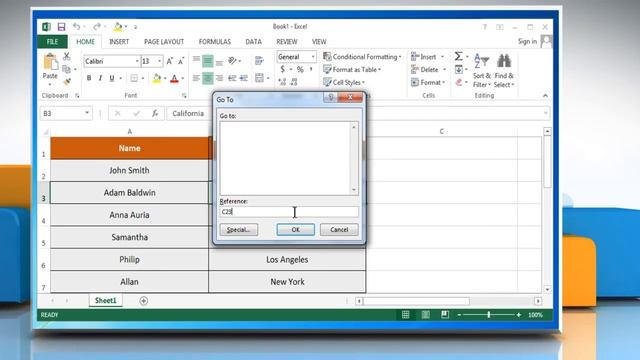Open the General number format dropdown
Viewport: 640px width, 360px height.
point(313,57)
